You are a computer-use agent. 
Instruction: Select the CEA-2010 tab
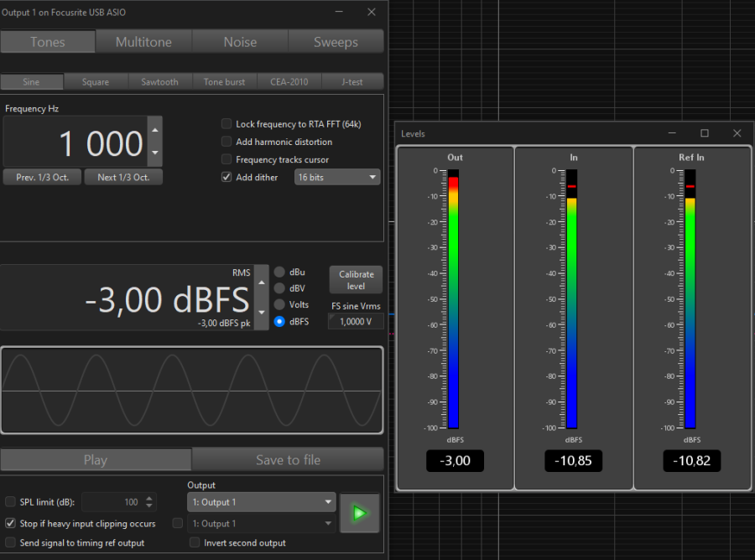pos(289,82)
